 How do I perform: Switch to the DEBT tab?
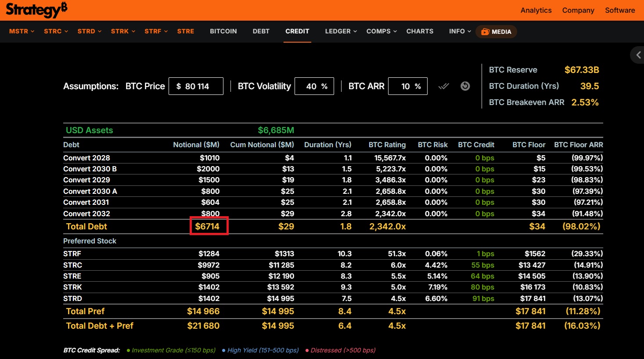(x=261, y=31)
